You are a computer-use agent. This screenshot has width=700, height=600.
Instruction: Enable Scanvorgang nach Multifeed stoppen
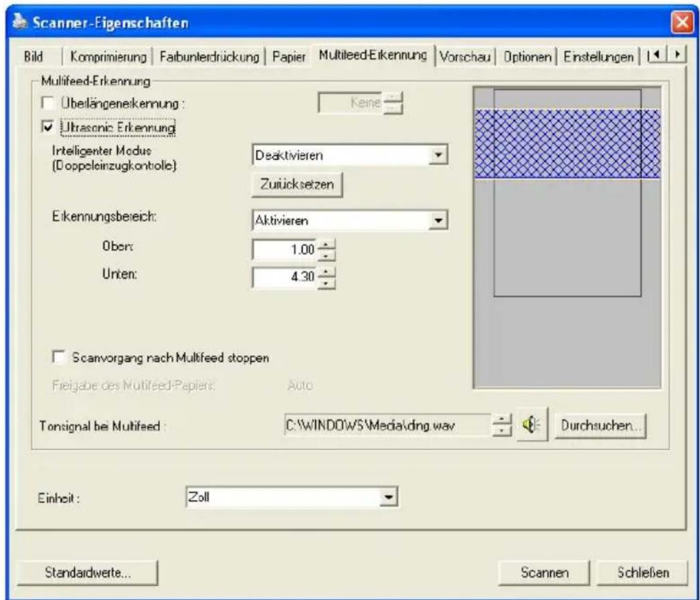[x=58, y=358]
